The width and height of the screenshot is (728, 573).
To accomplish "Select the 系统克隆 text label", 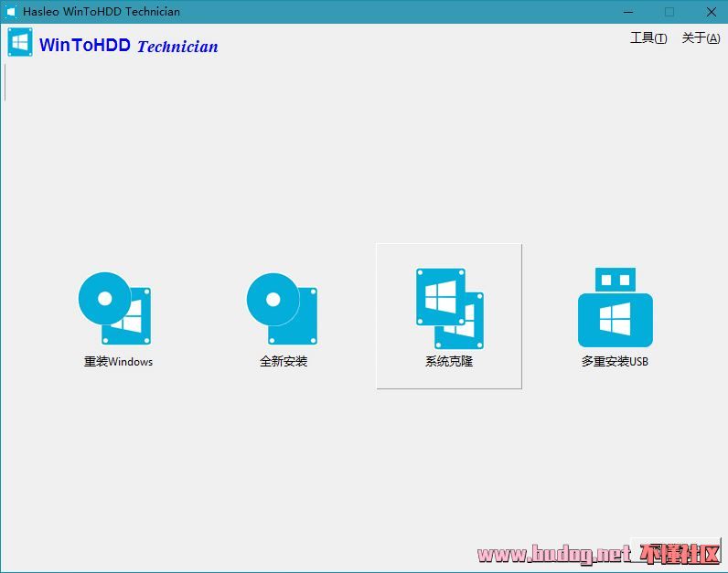I will (x=449, y=361).
